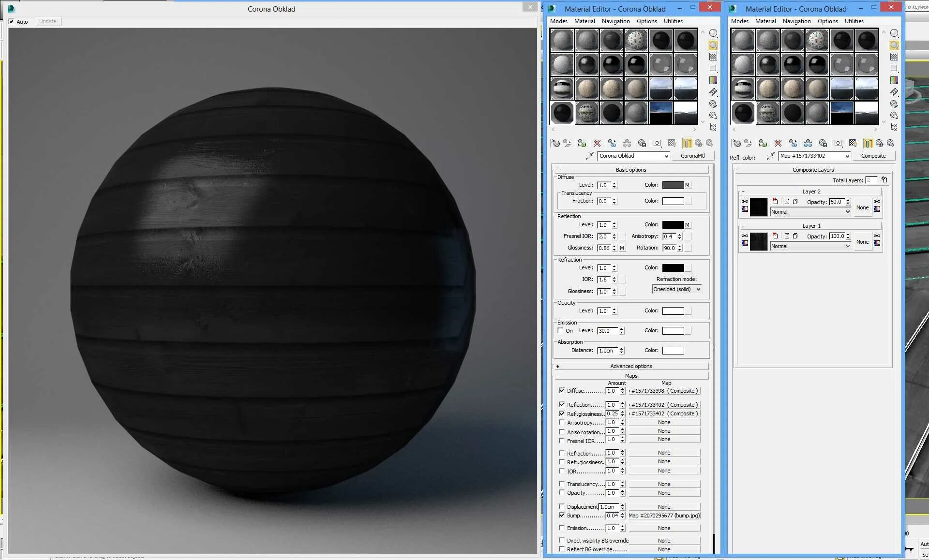Delete Layer 2 using its red-marked delete icon
The height and width of the screenshot is (560, 929).
click(775, 202)
